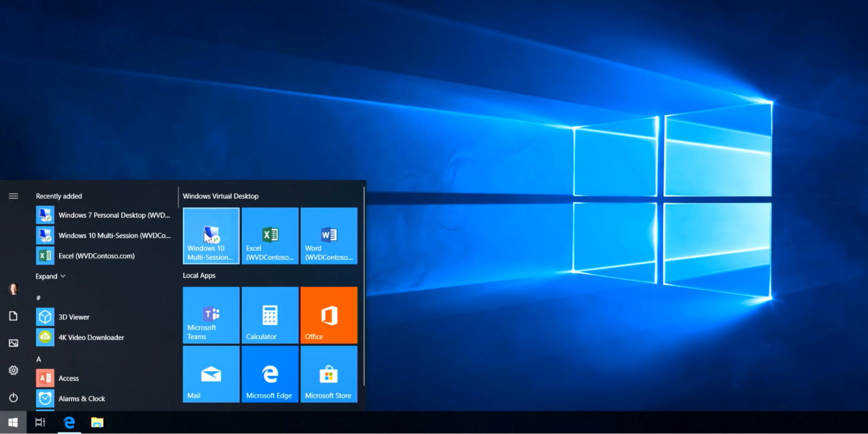This screenshot has width=868, height=434.
Task: Launch the Windows 10 Multi-Session desktop tile
Action: tap(211, 236)
